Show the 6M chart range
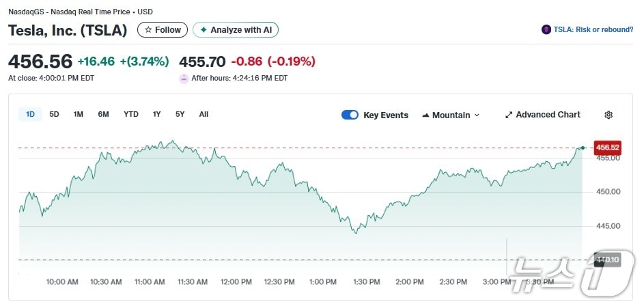644x306 pixels. point(103,114)
